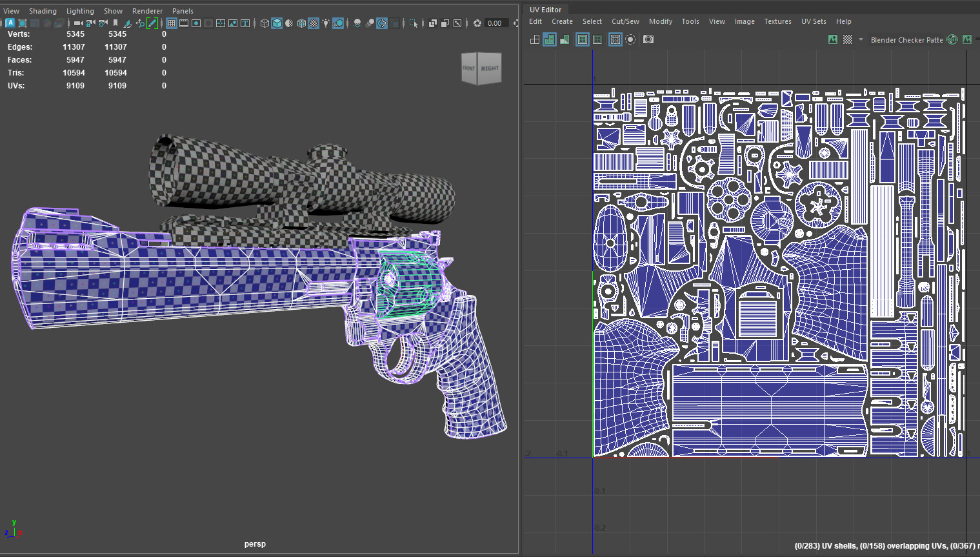
Task: Open the Image menu in UV Editor
Action: pos(745,21)
